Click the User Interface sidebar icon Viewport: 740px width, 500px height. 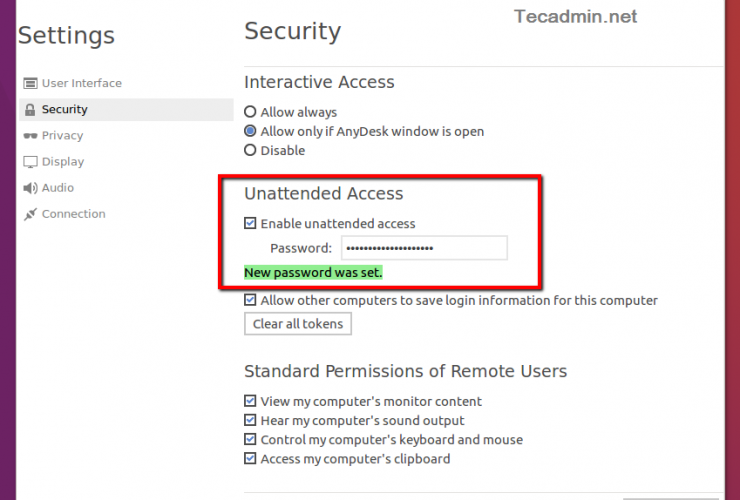click(x=31, y=84)
